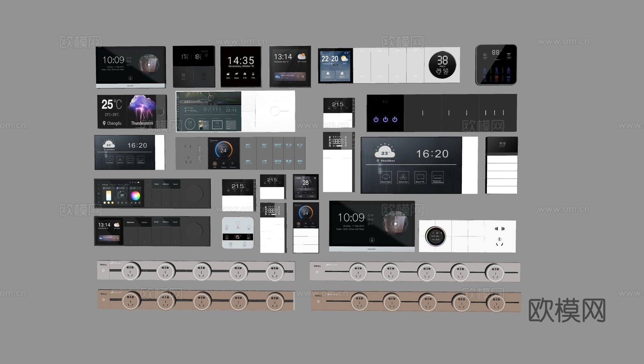Tap the round ring thermostat on the white socket panel
Image resolution: width=644 pixels, height=364 pixels.
point(435,236)
